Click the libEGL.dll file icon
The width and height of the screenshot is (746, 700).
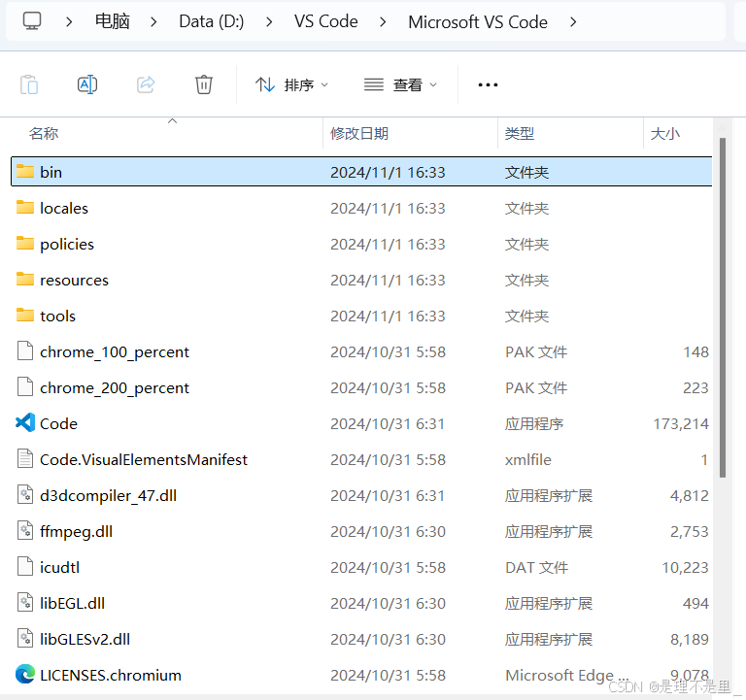click(25, 603)
